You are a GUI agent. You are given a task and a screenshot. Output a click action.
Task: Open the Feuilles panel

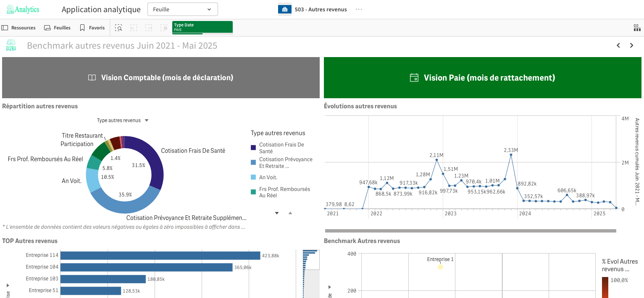tap(58, 28)
